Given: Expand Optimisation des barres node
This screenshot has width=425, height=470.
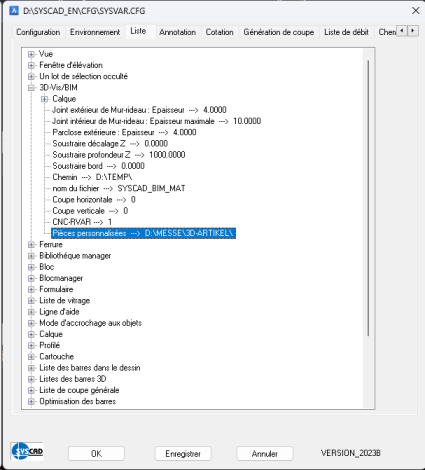Looking at the screenshot, I should (31, 401).
